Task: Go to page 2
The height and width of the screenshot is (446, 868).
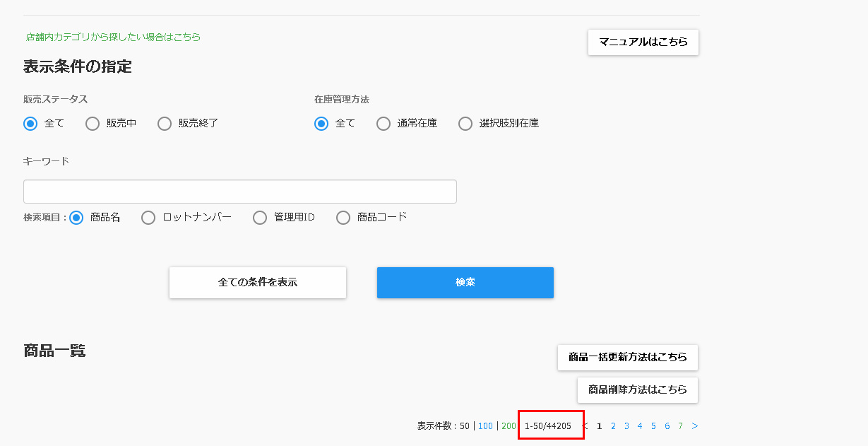Action: [613, 426]
